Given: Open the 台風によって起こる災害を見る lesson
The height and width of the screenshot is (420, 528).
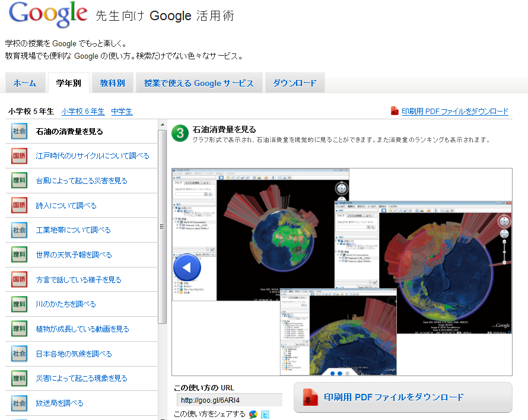Looking at the screenshot, I should coord(82,181).
